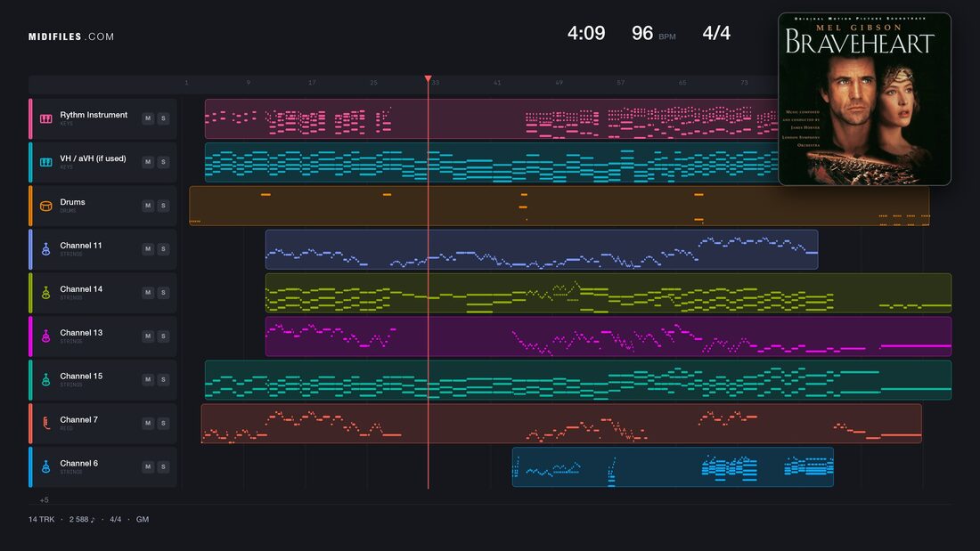Solo the Drums track
This screenshot has width=980, height=551.
tap(163, 206)
